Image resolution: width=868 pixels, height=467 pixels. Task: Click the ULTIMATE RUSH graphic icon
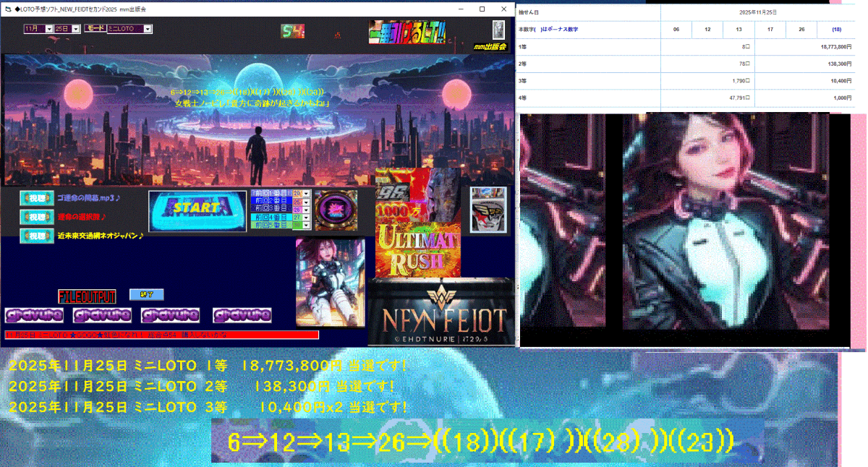(x=418, y=249)
